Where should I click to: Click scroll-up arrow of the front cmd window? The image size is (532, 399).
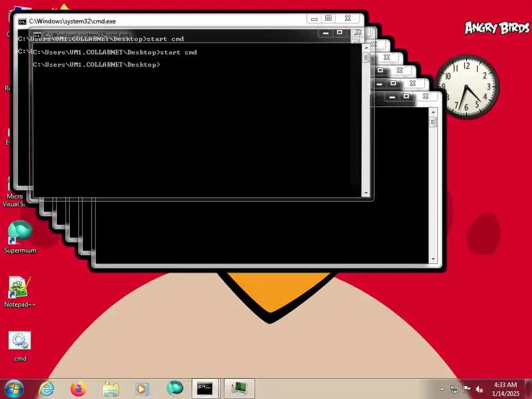366,48
